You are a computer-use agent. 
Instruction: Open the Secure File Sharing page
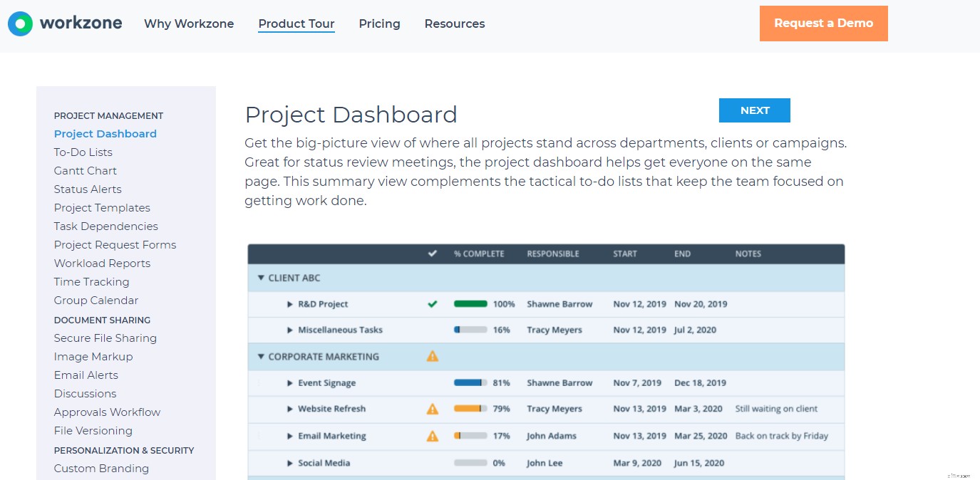coord(105,338)
